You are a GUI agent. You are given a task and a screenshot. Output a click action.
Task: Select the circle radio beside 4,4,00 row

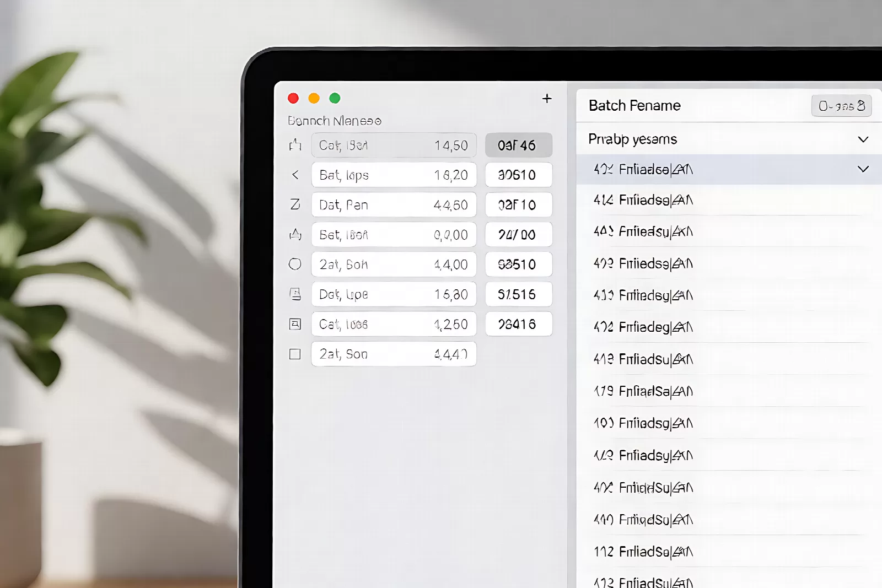tap(295, 264)
